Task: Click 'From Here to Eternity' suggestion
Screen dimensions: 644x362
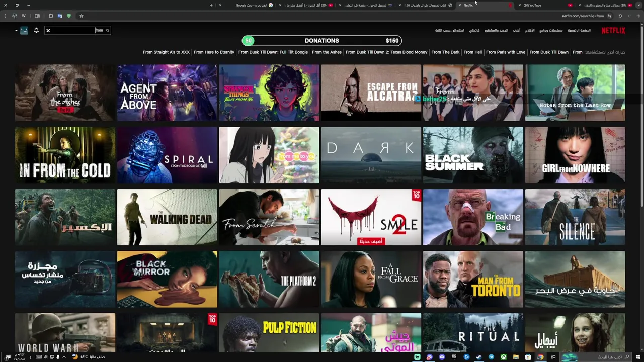Action: click(214, 52)
